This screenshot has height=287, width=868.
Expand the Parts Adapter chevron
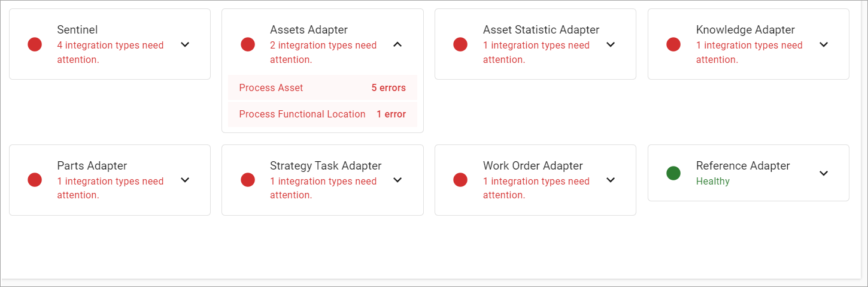(x=185, y=180)
